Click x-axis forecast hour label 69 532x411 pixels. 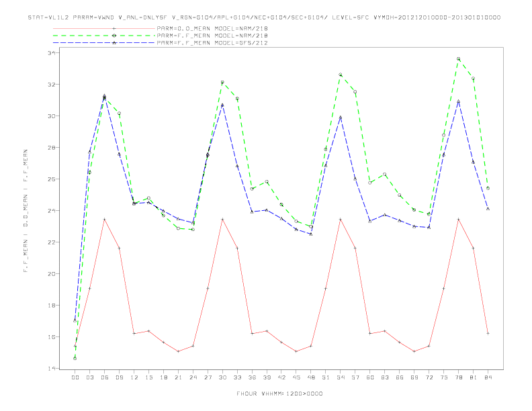[x=414, y=377]
